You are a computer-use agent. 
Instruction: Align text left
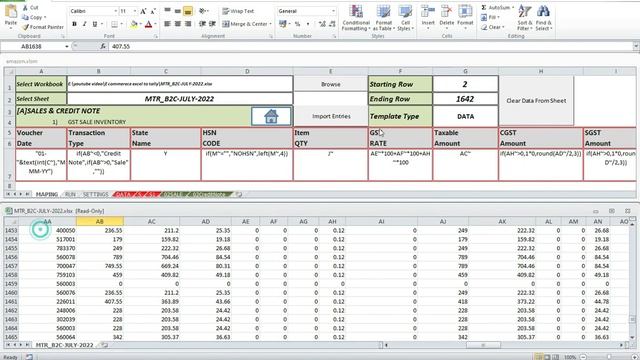[167, 24]
